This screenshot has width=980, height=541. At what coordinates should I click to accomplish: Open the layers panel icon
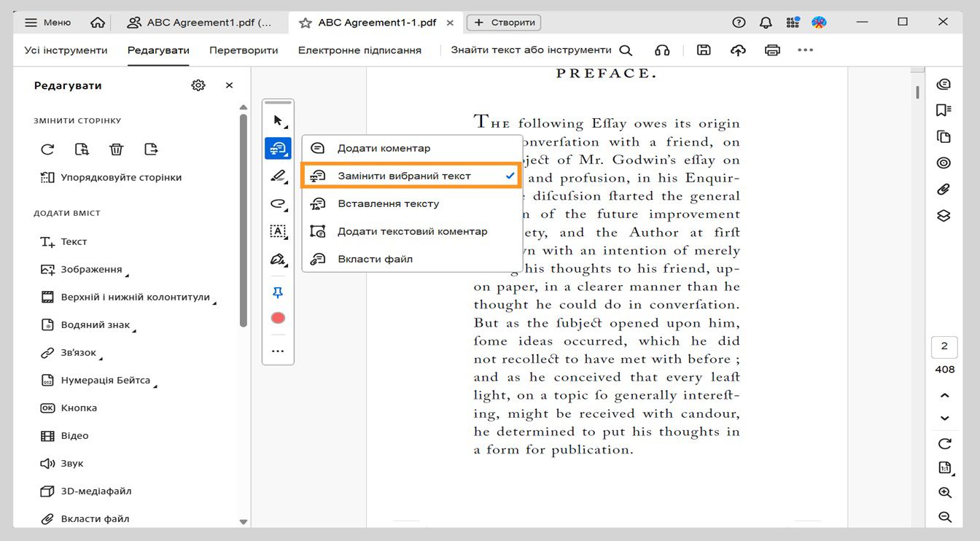tap(944, 216)
